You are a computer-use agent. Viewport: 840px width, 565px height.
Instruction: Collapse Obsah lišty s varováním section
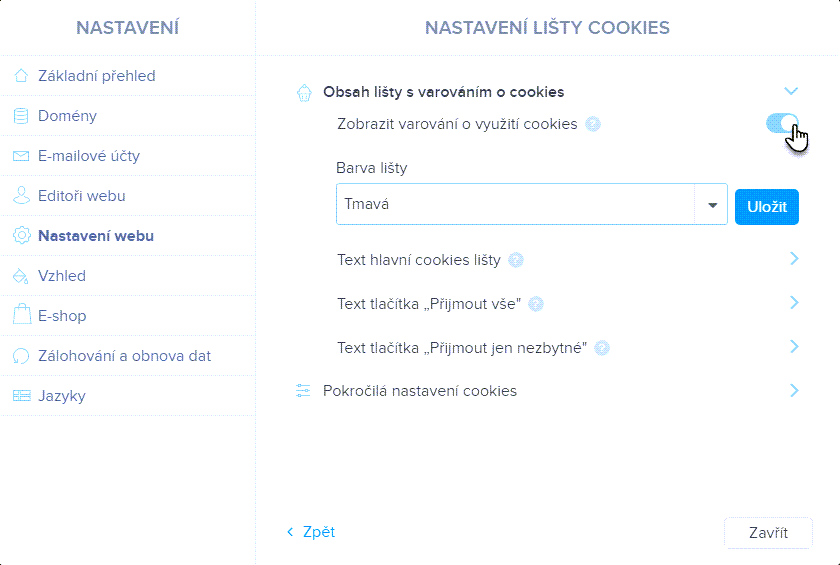(x=791, y=92)
